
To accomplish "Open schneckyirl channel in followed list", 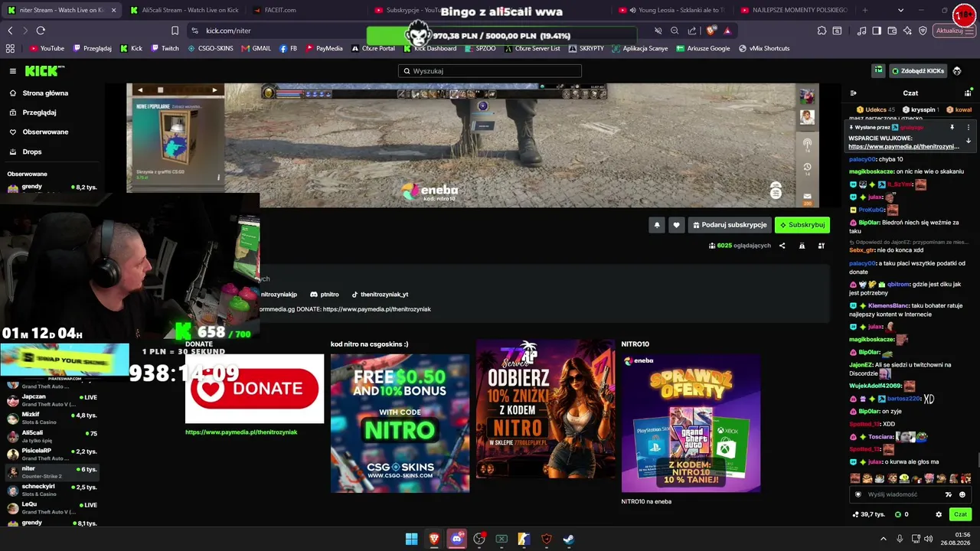I will [x=52, y=489].
